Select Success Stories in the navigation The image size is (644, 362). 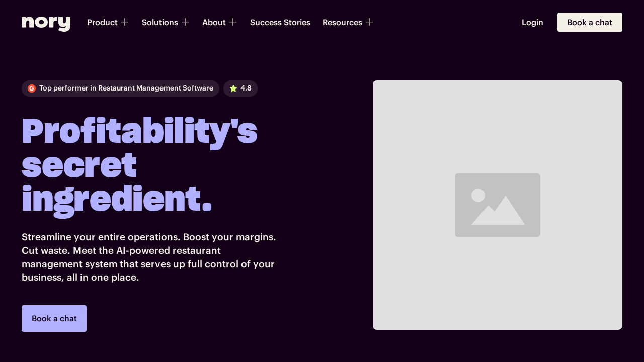(280, 22)
